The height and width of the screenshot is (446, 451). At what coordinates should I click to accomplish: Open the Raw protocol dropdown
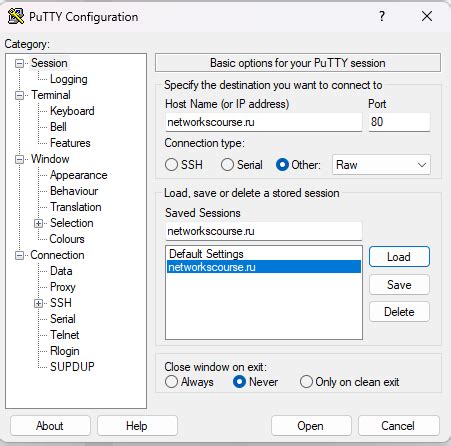381,165
